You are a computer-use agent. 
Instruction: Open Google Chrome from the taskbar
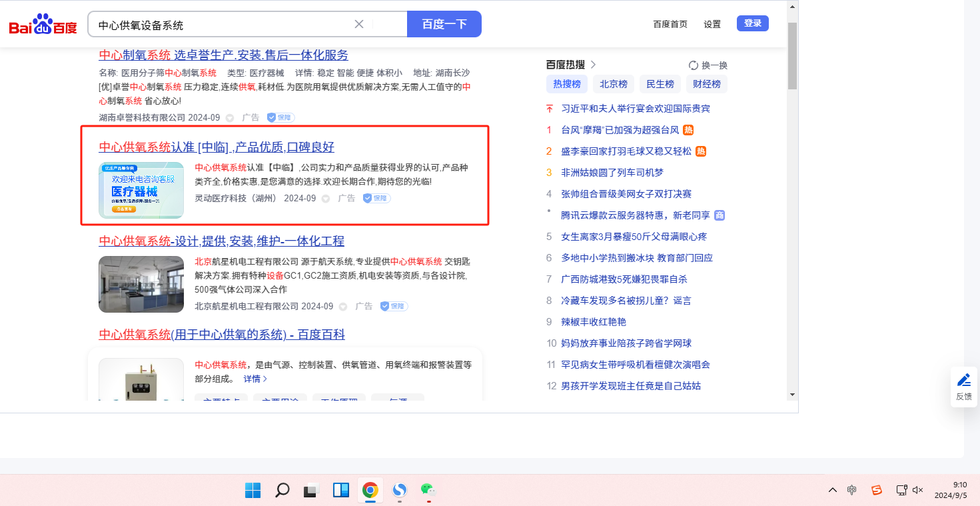pyautogui.click(x=370, y=491)
